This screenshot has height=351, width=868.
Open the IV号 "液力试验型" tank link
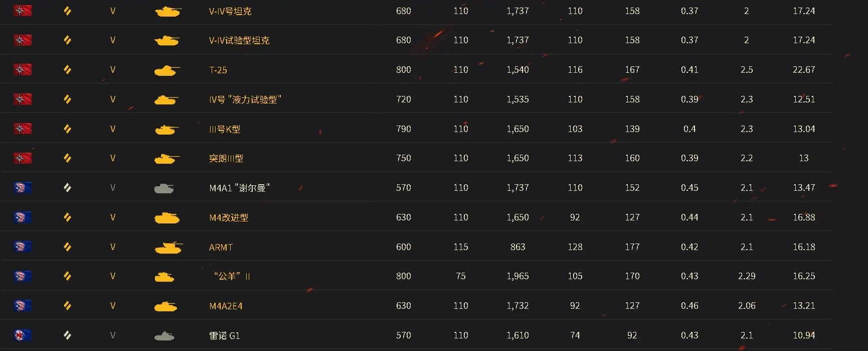pos(245,99)
